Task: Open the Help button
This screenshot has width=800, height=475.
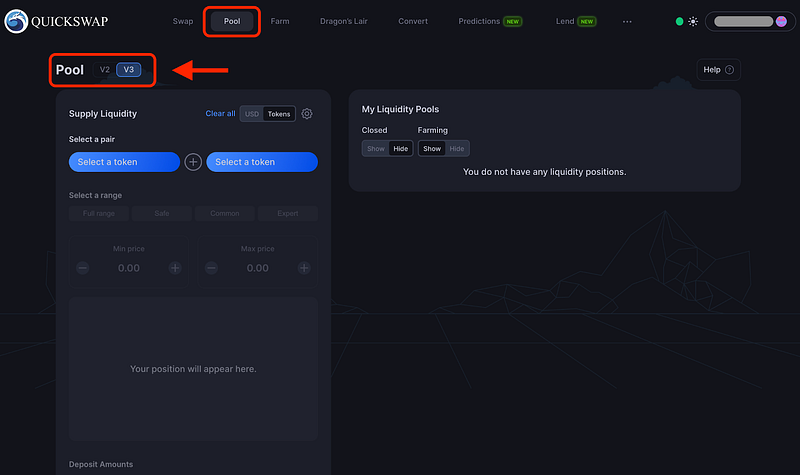Action: pyautogui.click(x=718, y=70)
